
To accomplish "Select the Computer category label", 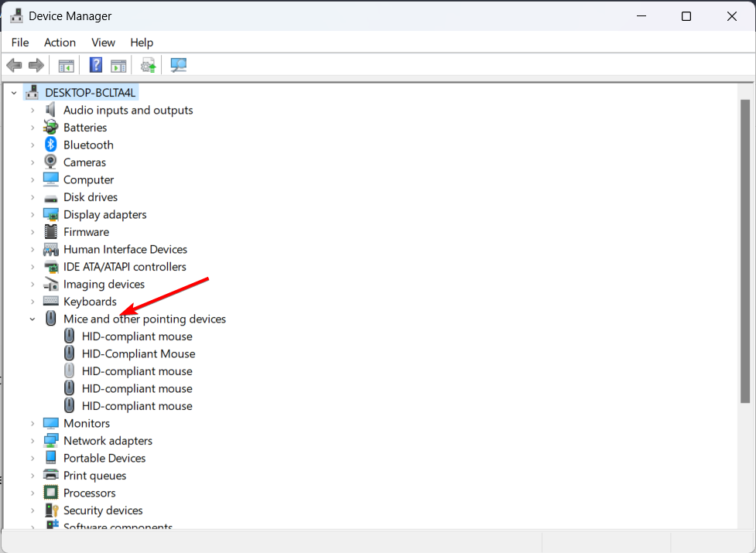I will pyautogui.click(x=89, y=179).
